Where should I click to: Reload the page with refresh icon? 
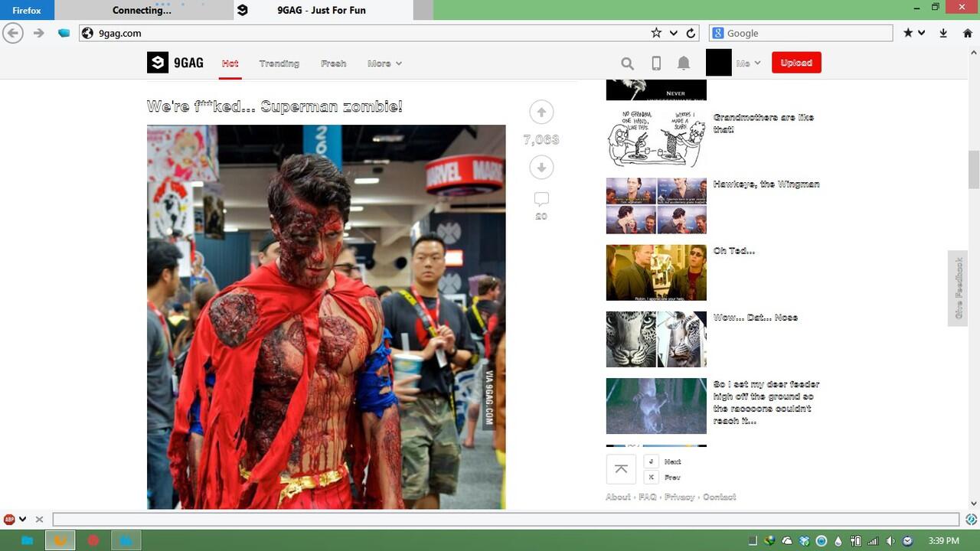(691, 33)
